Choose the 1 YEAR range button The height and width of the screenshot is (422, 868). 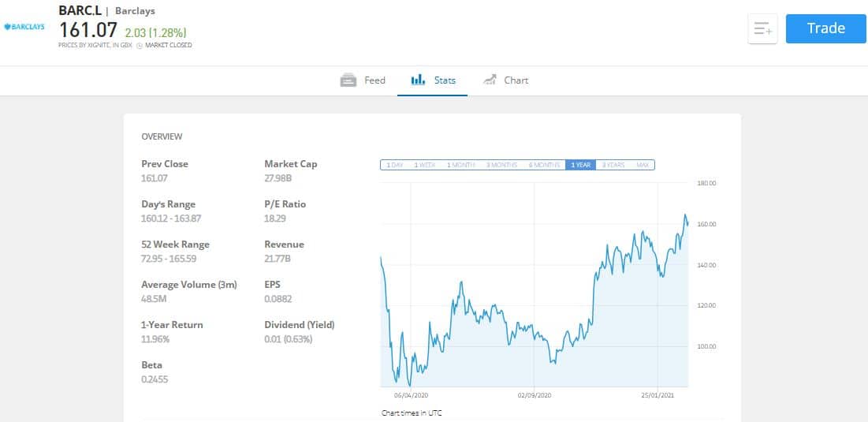(581, 165)
